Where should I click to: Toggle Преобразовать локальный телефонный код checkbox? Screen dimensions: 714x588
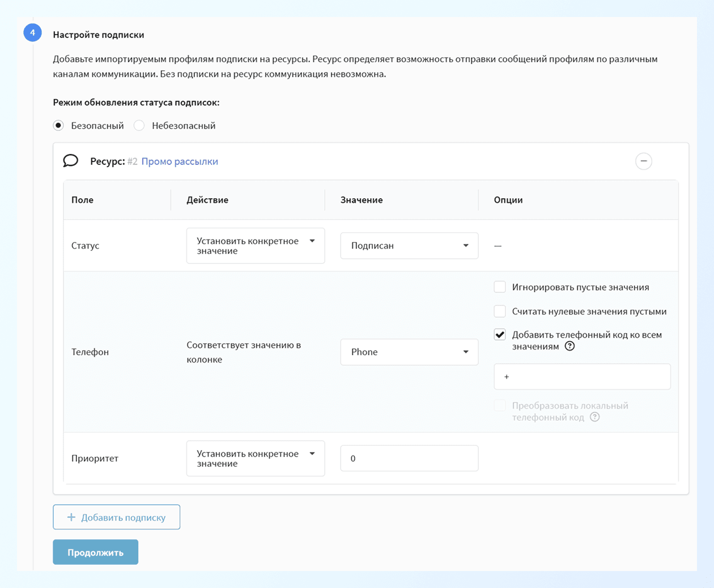click(500, 406)
